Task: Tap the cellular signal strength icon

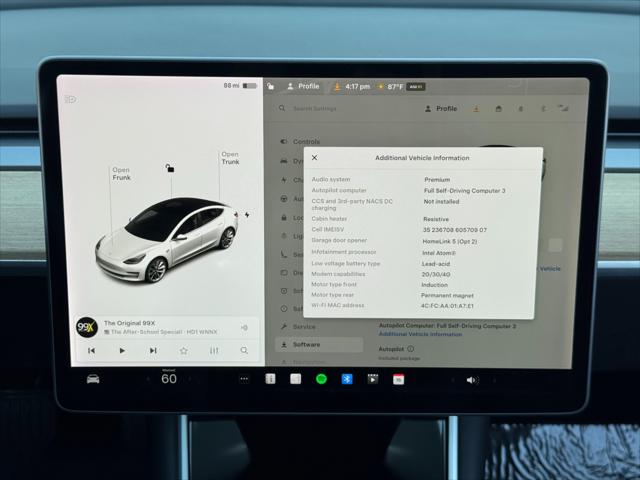Action: [x=563, y=108]
